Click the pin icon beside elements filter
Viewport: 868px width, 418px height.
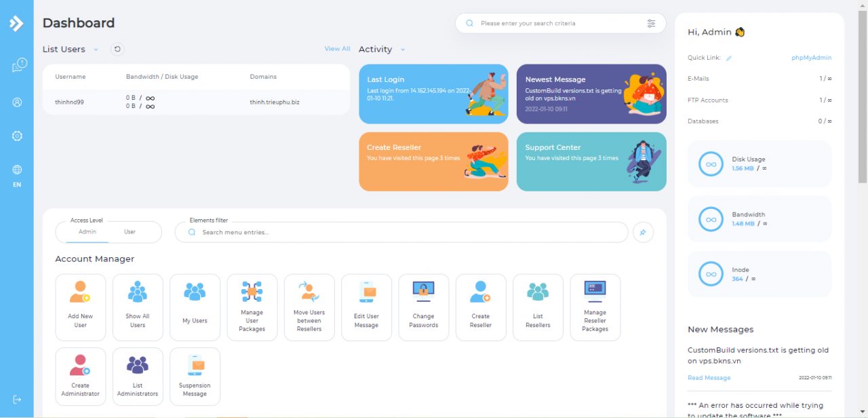(x=643, y=232)
